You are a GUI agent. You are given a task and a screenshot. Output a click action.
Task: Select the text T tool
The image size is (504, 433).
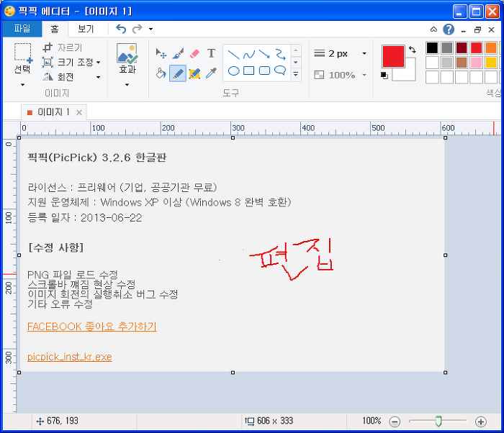click(211, 53)
